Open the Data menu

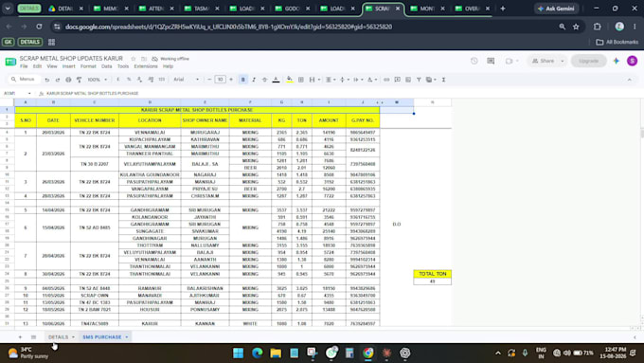[106, 66]
